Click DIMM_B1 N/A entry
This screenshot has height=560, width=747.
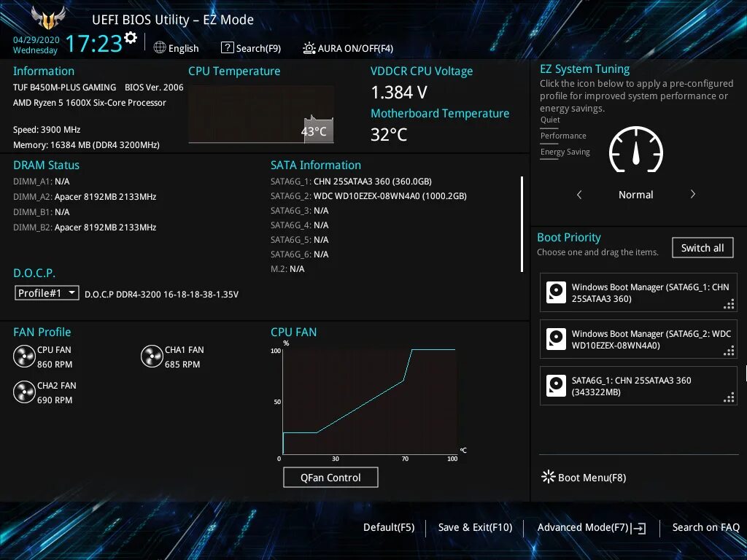[42, 212]
